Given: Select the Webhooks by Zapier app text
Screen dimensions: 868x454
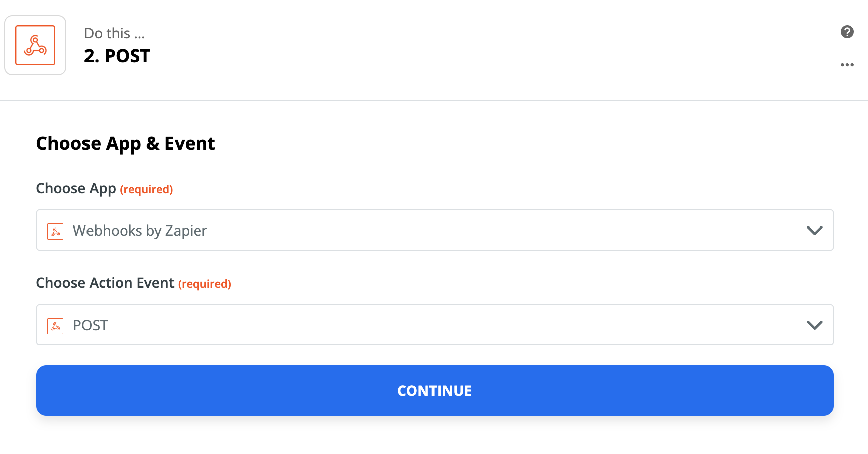Looking at the screenshot, I should (x=140, y=231).
